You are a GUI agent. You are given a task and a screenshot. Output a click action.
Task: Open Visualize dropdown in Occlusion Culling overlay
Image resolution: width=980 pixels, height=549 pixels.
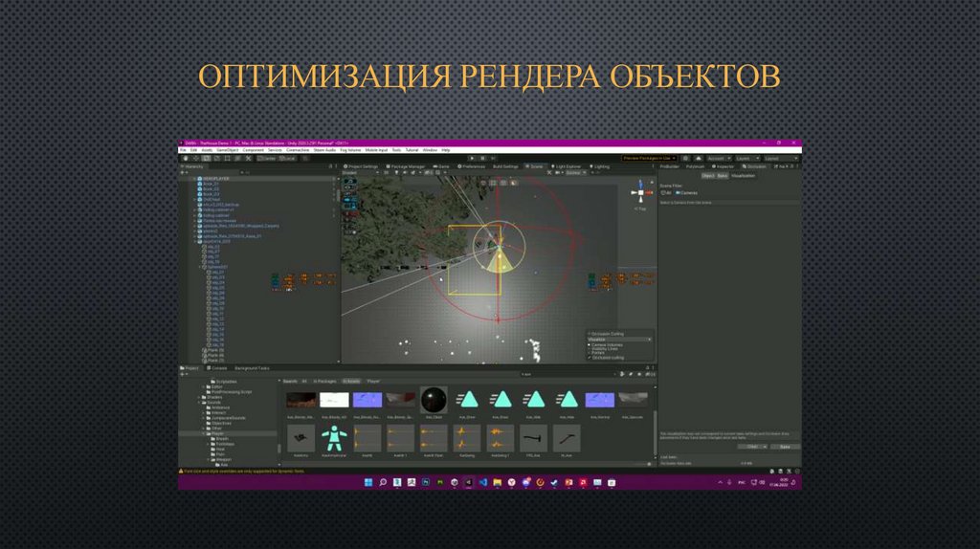(x=619, y=340)
